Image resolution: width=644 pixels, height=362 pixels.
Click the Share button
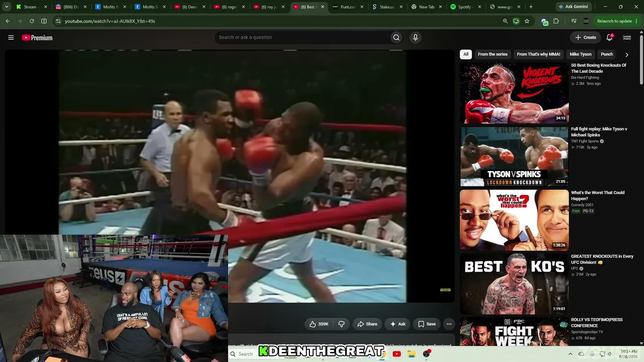367,324
